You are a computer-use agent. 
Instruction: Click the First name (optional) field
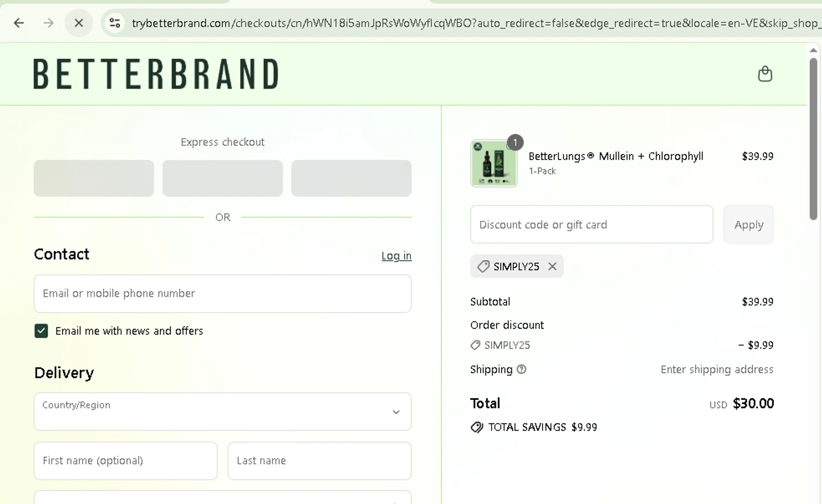pos(125,461)
